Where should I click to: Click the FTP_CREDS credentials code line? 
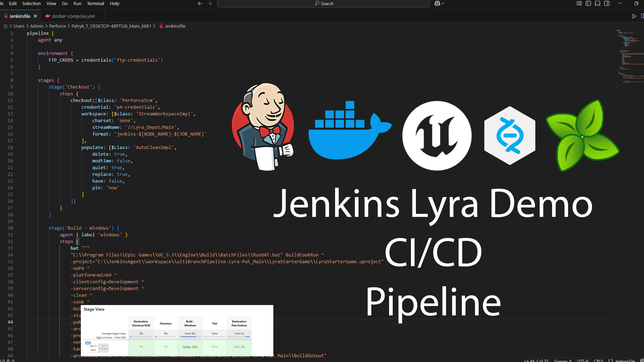[x=106, y=60]
